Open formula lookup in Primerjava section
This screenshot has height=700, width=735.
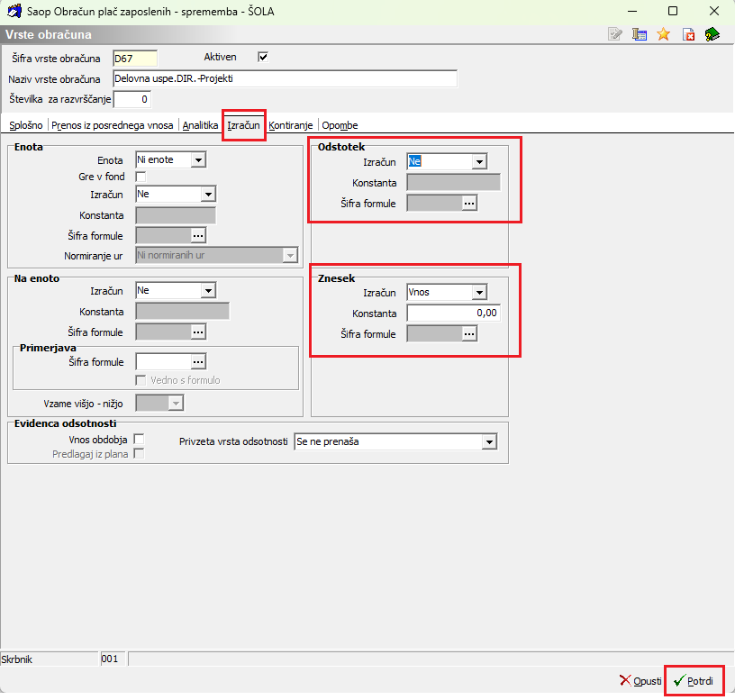pyautogui.click(x=198, y=361)
